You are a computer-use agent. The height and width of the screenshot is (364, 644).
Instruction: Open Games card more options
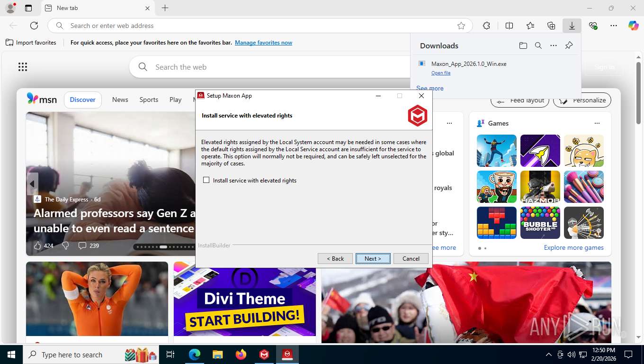coord(597,123)
